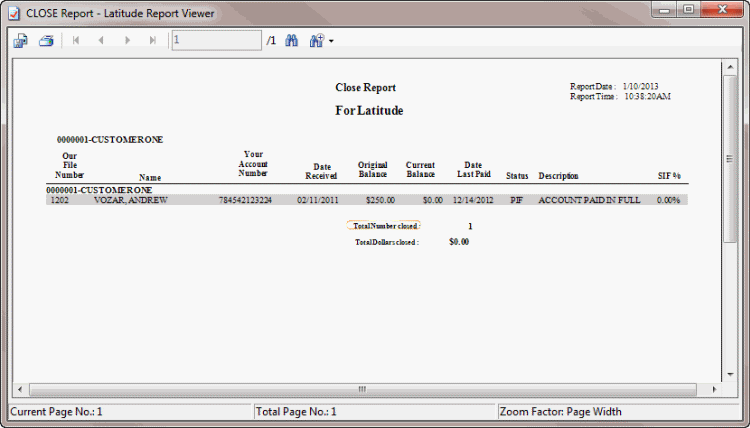Select the Total Number closed field
This screenshot has height=428, width=750.
pyautogui.click(x=384, y=227)
